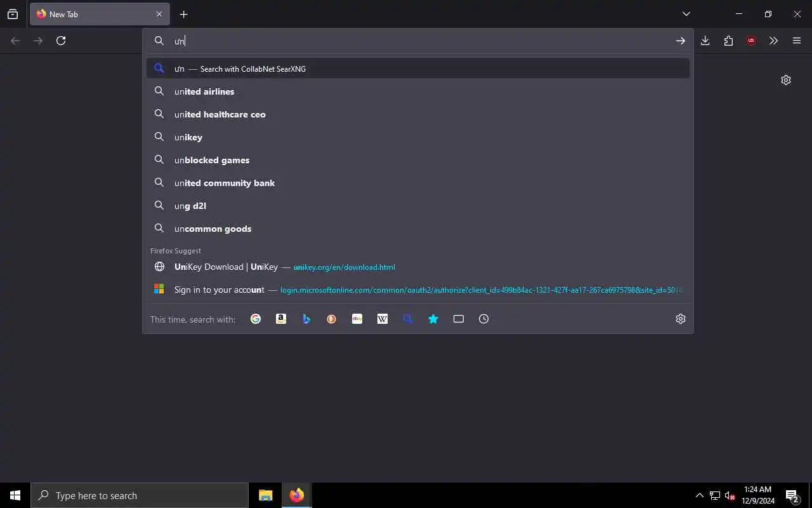Image resolution: width=812 pixels, height=508 pixels.
Task: Open the uBlock Origin extension icon
Action: (751, 41)
